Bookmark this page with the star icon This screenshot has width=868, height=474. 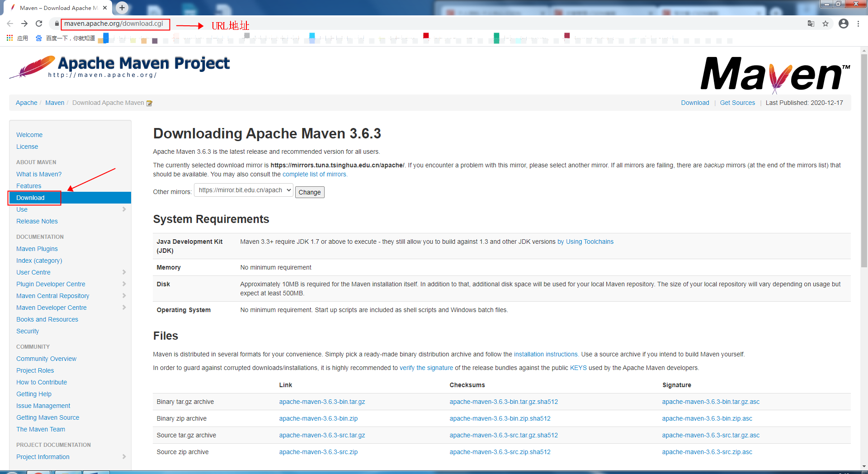click(826, 24)
